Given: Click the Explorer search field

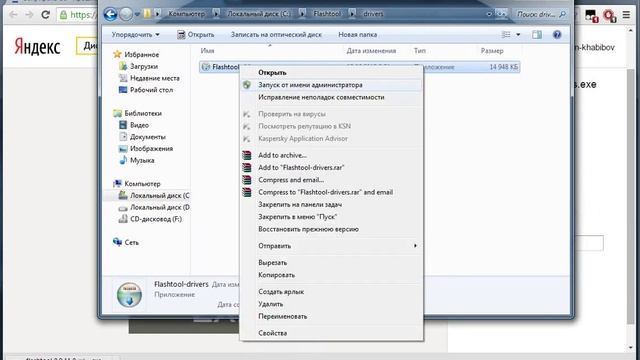Looking at the screenshot, I should [x=541, y=14].
